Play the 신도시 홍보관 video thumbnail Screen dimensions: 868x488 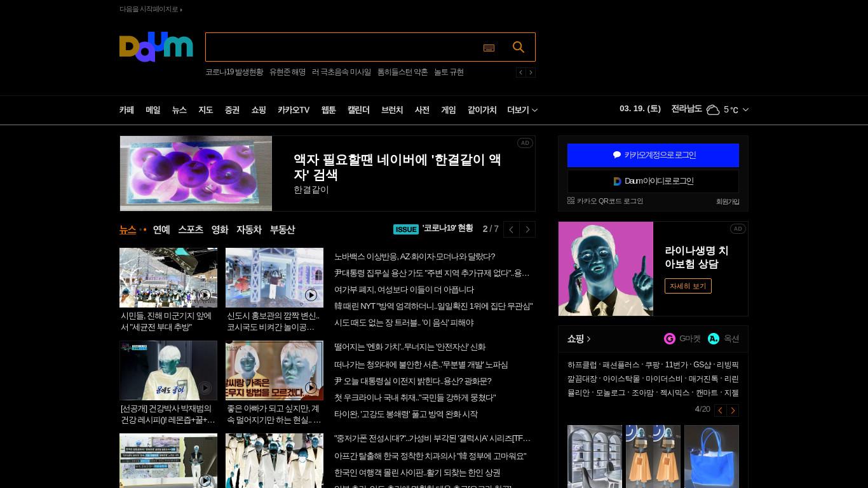(x=275, y=278)
